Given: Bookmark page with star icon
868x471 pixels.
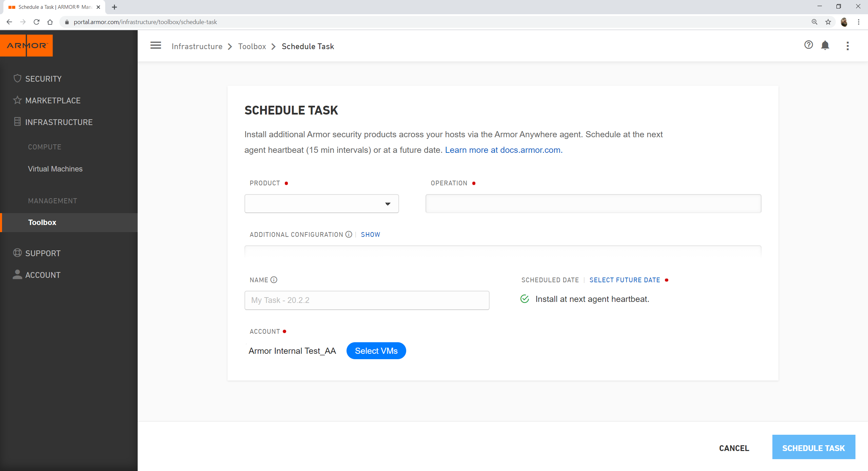Looking at the screenshot, I should point(828,22).
